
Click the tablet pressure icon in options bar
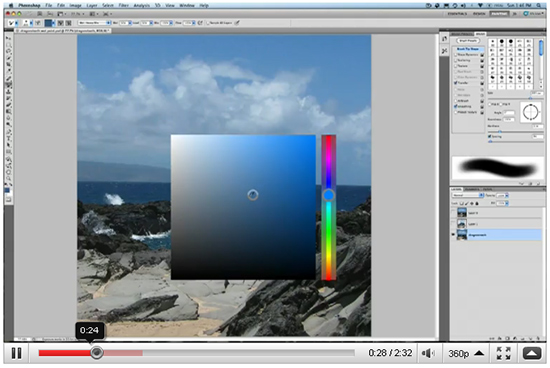pos(237,23)
